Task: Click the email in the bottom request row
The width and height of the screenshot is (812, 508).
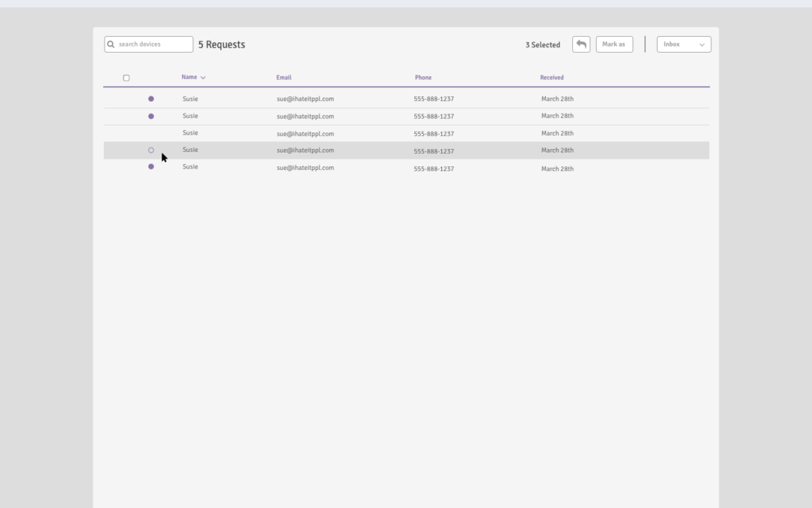Action: pyautogui.click(x=305, y=168)
